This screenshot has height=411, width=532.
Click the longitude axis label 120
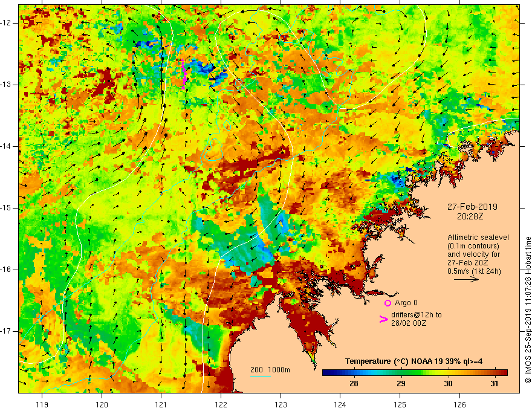(x=102, y=404)
